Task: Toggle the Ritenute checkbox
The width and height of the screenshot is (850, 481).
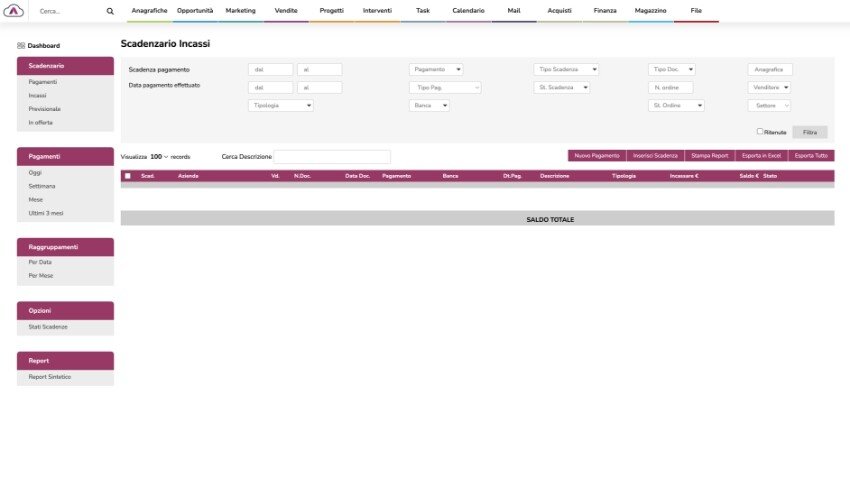Action: click(760, 131)
